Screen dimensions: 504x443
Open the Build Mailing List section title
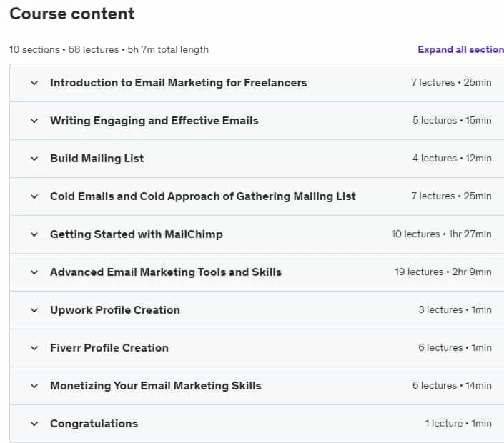click(x=97, y=159)
